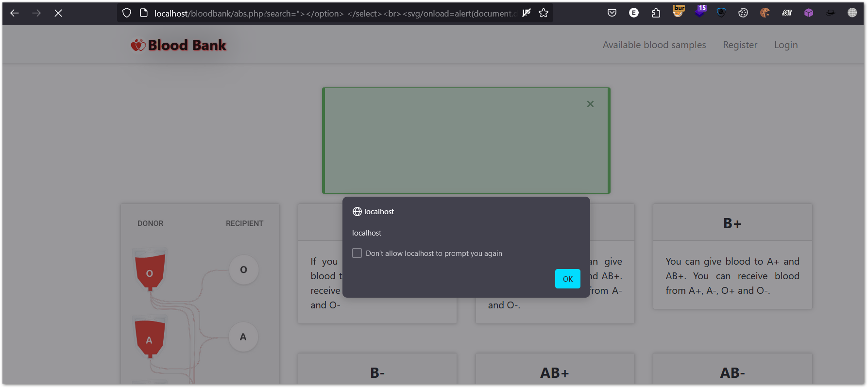Bookmark this page with the star

click(544, 13)
